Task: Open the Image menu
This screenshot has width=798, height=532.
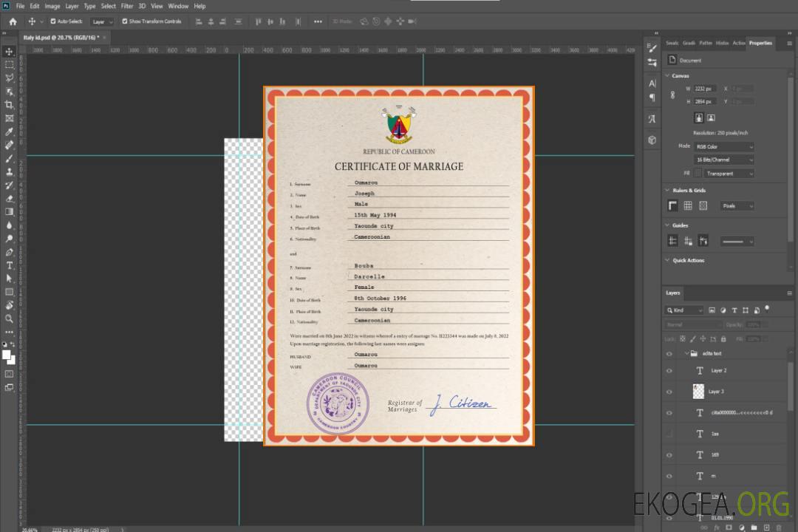Action: (52, 6)
